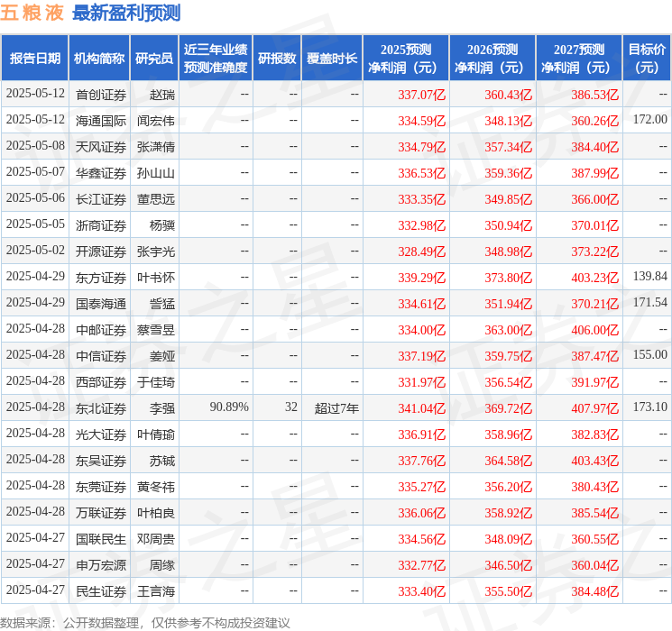672x631 pixels.
Task: Click 首创证券 institution cell
Action: point(101,95)
